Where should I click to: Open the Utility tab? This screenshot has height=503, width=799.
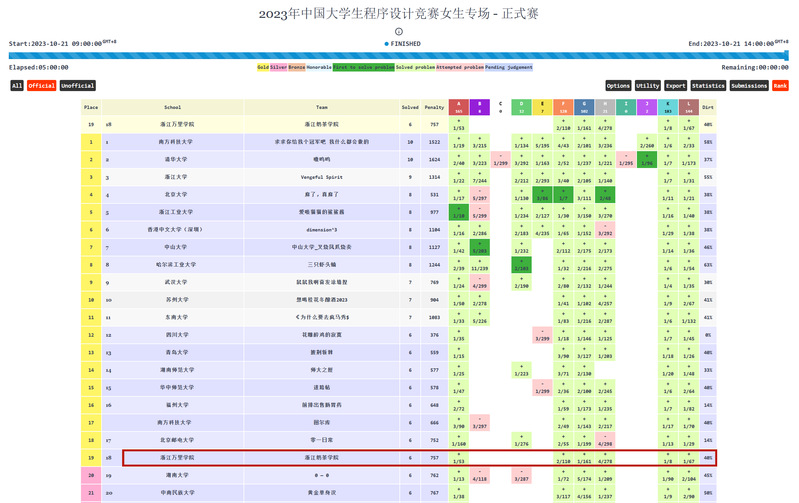(x=647, y=86)
